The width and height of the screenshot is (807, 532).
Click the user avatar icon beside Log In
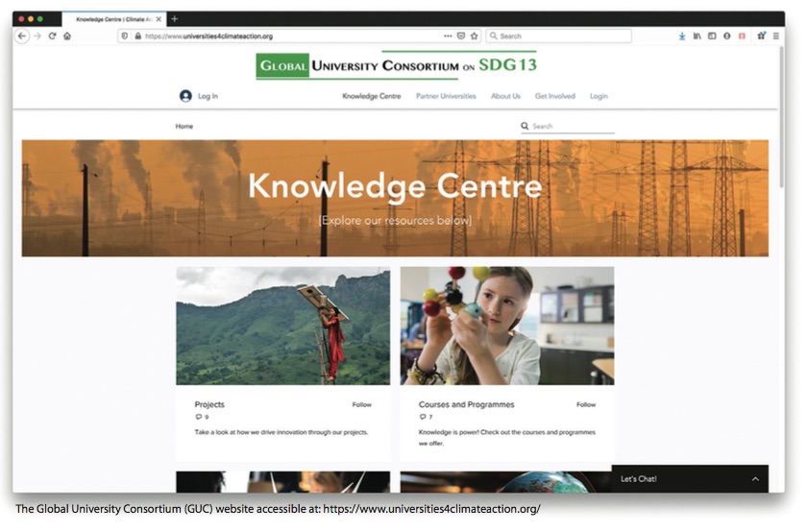point(185,96)
